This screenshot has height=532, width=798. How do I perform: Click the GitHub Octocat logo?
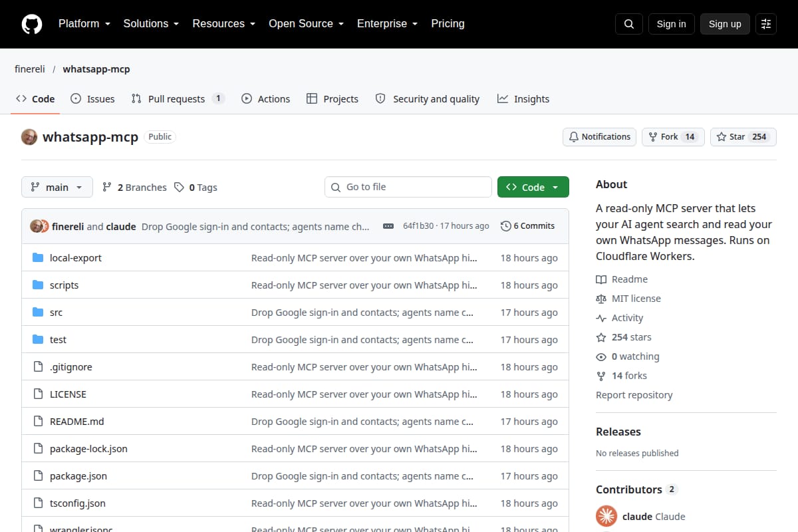coord(32,24)
